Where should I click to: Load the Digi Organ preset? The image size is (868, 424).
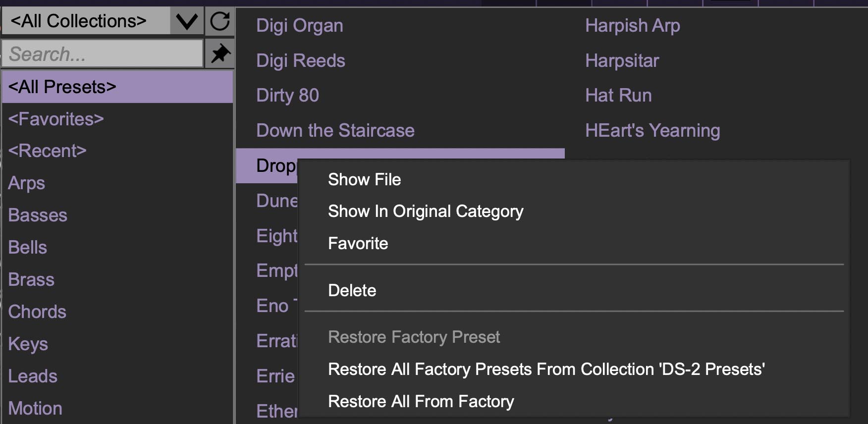point(299,25)
